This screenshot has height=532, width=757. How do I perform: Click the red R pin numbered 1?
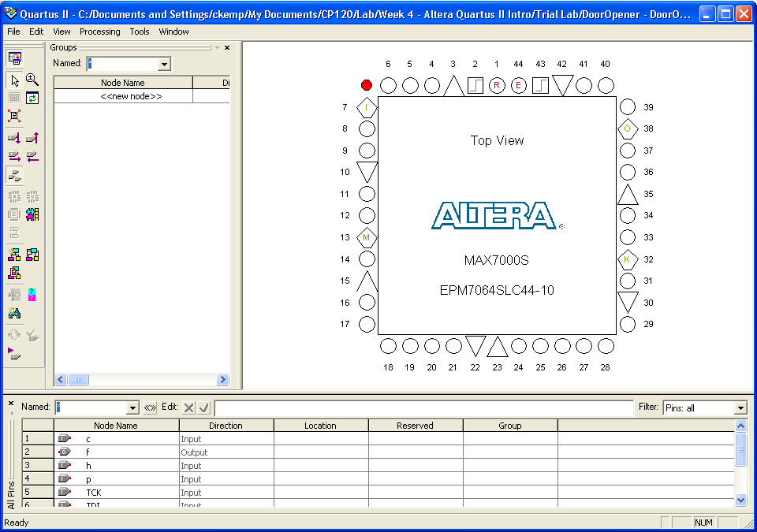pyautogui.click(x=497, y=86)
